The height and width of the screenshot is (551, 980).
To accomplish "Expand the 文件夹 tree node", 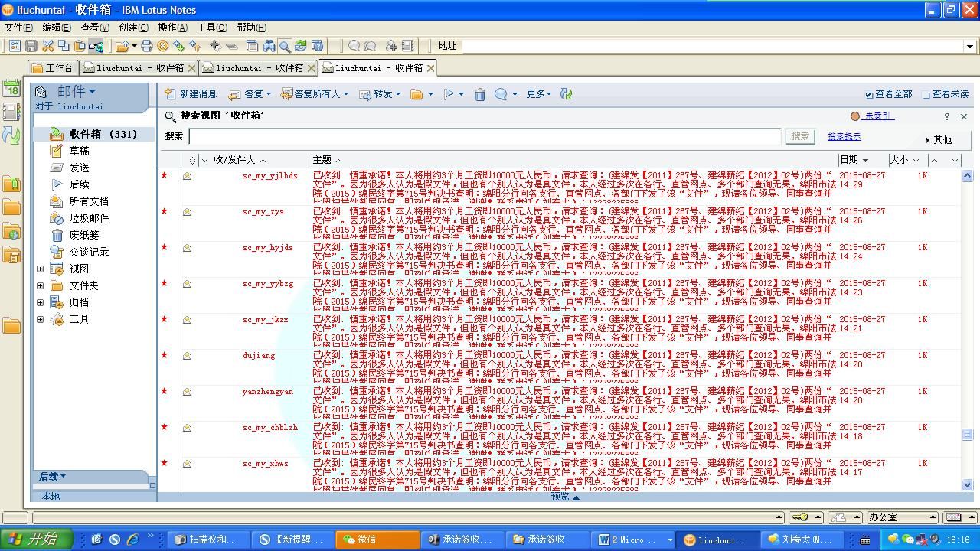I will point(41,285).
